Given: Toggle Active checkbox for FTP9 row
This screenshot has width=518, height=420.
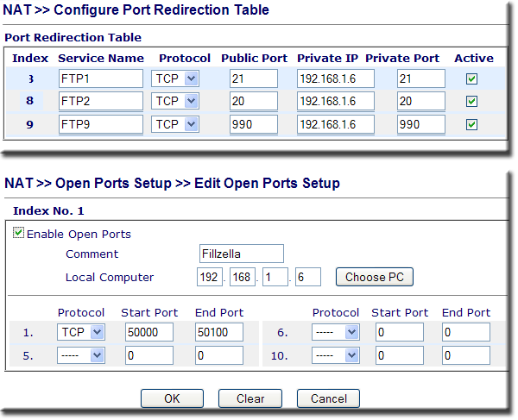Looking at the screenshot, I should tap(471, 125).
